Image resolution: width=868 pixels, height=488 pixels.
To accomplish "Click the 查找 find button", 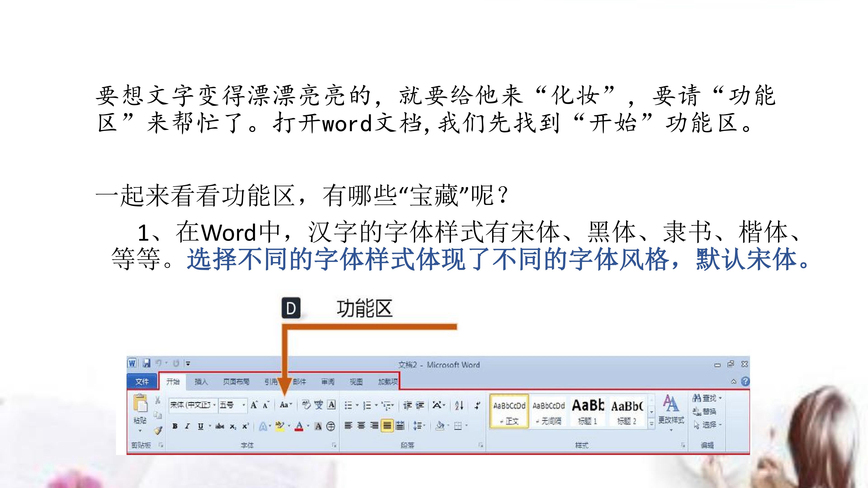I will (x=707, y=398).
